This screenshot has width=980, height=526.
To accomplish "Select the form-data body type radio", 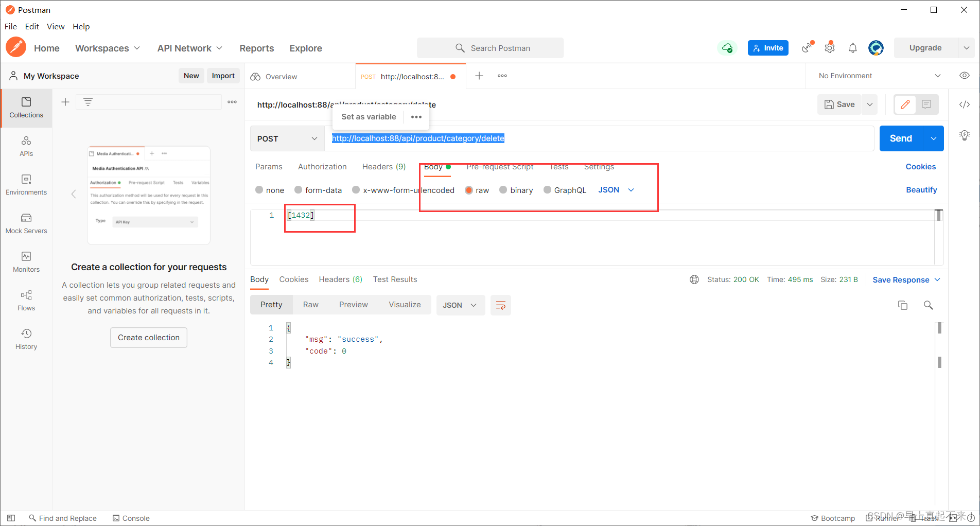I will coord(298,190).
